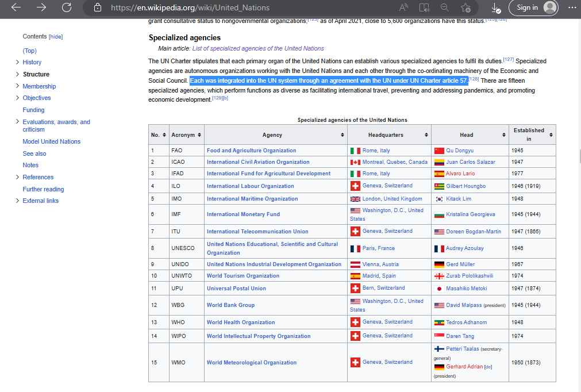
Task: Open World Bank Group link
Action: pyautogui.click(x=230, y=305)
